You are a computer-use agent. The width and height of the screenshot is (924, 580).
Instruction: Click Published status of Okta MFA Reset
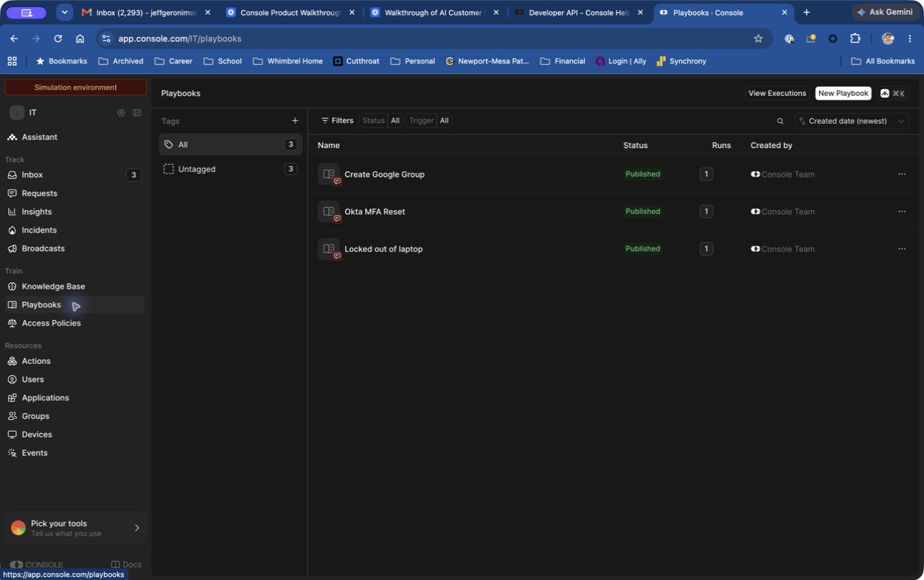[x=642, y=211]
